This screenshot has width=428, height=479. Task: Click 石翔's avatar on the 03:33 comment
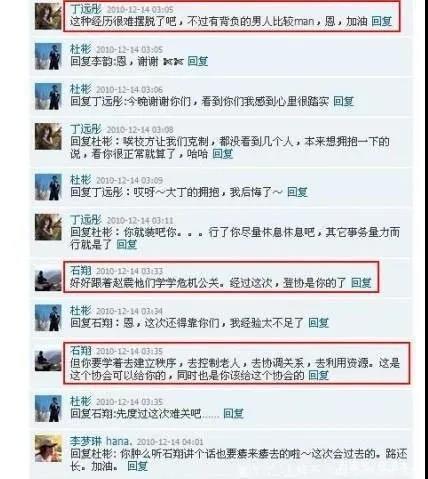48,280
